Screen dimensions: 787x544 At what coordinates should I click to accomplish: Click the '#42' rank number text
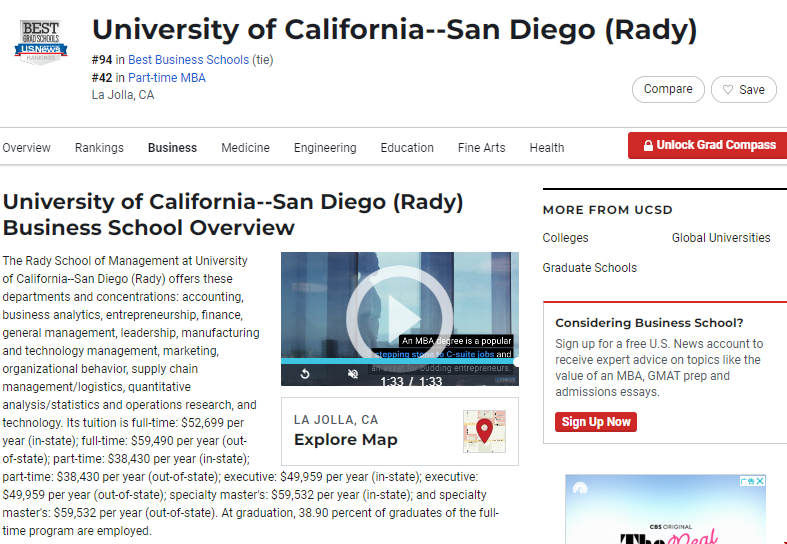tap(102, 78)
